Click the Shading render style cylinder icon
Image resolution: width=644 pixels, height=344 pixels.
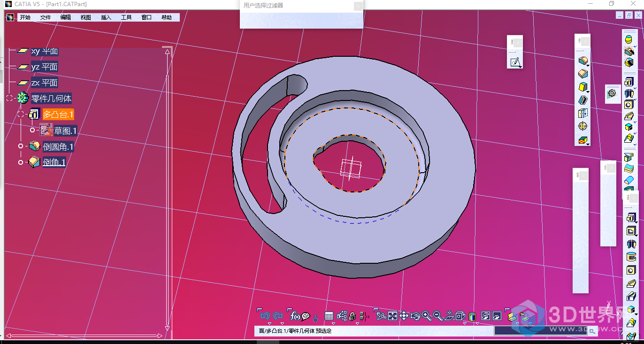472,316
